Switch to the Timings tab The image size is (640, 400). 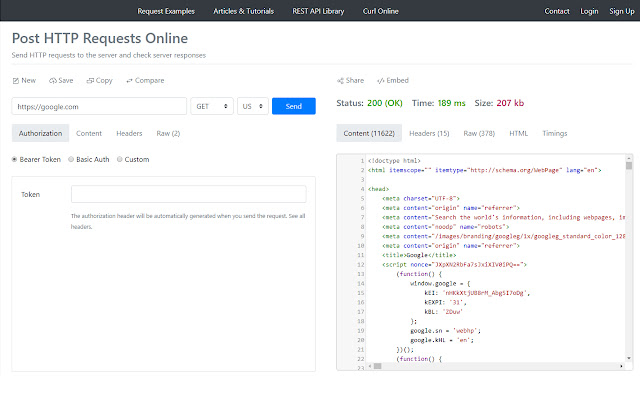pos(555,132)
